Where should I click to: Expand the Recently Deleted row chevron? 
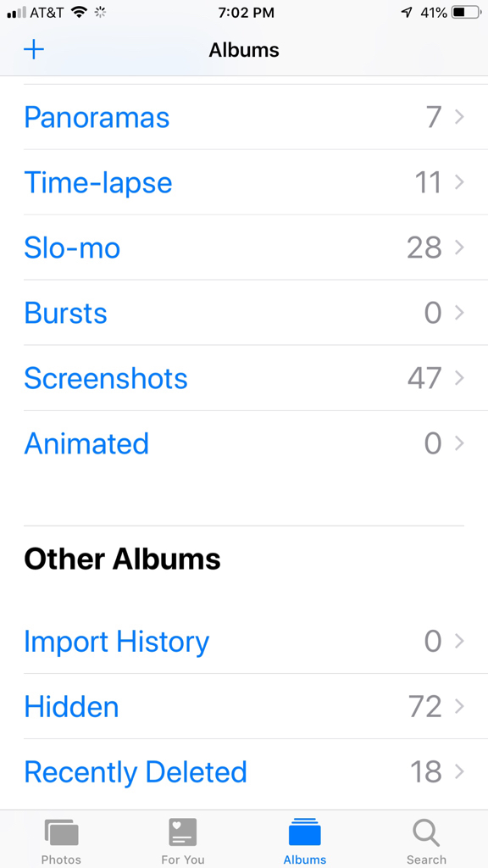pyautogui.click(x=459, y=771)
